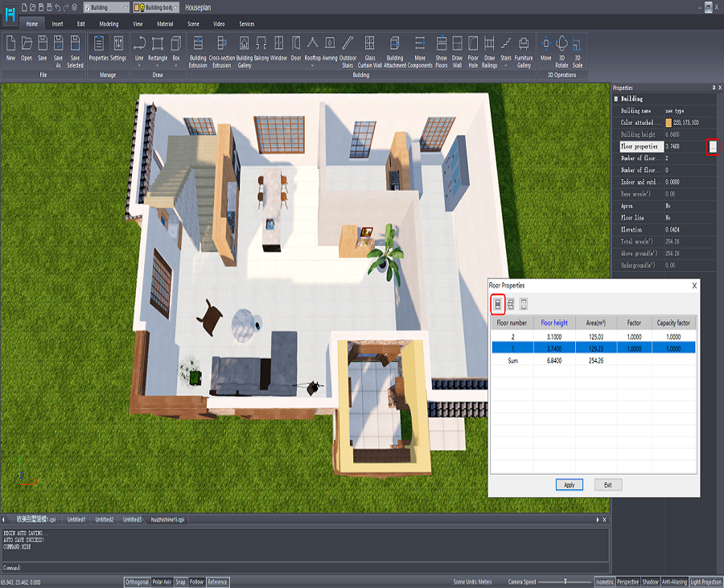Expand the Rectangle tool dropdown
This screenshot has width=724, height=588.
pos(158,67)
